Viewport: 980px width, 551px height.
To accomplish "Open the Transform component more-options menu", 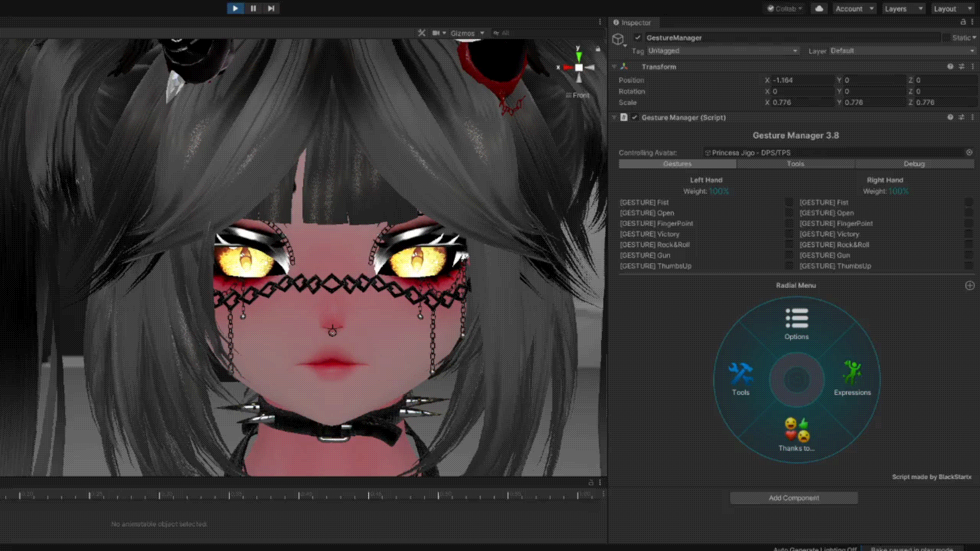I will pos(972,66).
